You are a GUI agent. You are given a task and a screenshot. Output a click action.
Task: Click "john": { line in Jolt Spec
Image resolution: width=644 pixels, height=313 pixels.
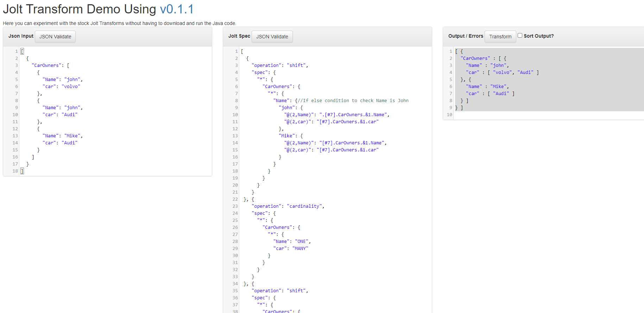pyautogui.click(x=291, y=108)
